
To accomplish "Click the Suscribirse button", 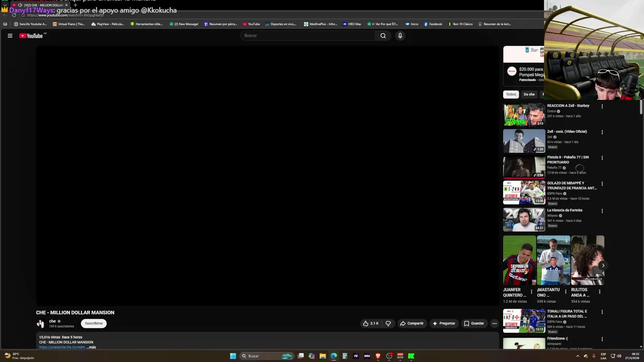I will (x=94, y=323).
